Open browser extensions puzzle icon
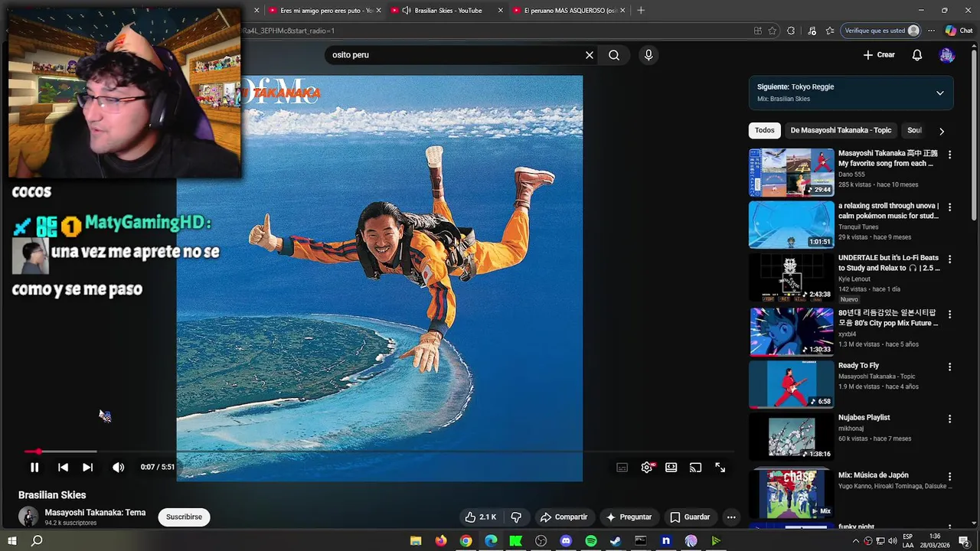Viewport: 980px width, 551px height. click(x=791, y=31)
